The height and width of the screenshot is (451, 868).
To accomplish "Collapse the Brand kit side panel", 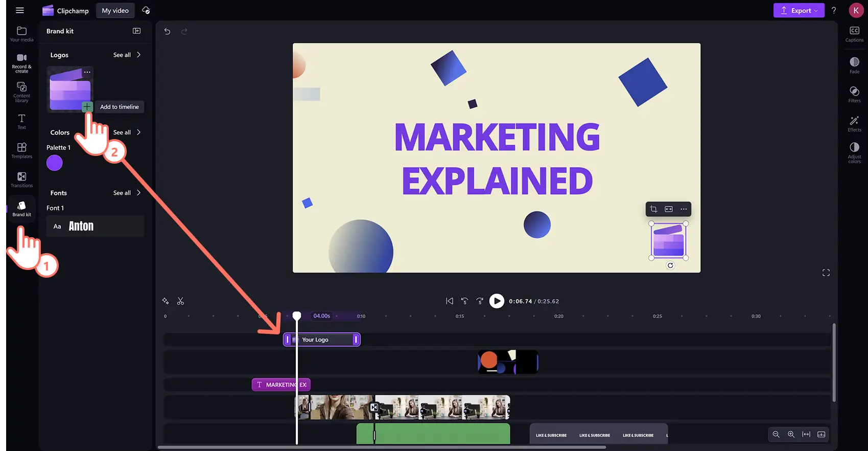I will (x=136, y=31).
